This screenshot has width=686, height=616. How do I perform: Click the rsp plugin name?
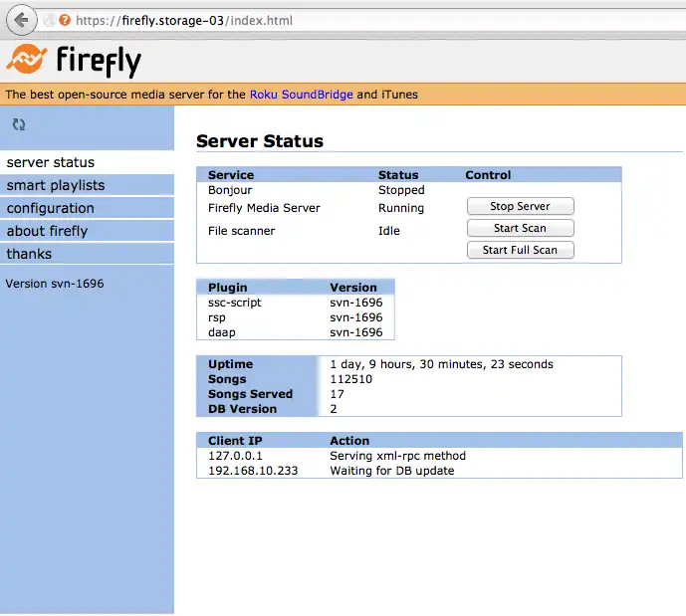click(217, 317)
